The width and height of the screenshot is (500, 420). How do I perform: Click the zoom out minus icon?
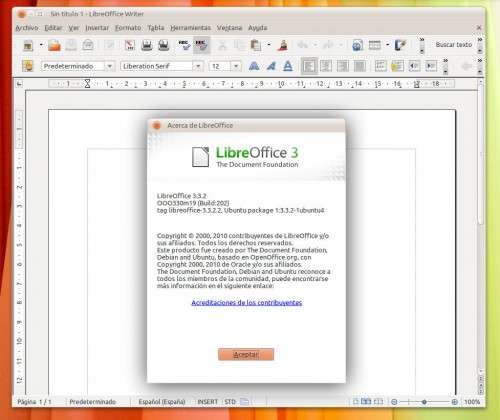[x=394, y=402]
